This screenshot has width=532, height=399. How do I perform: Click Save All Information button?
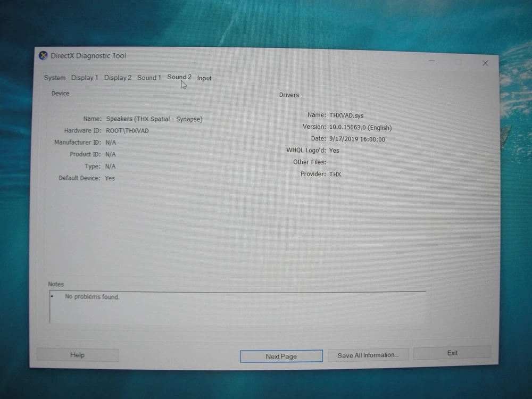tap(368, 355)
